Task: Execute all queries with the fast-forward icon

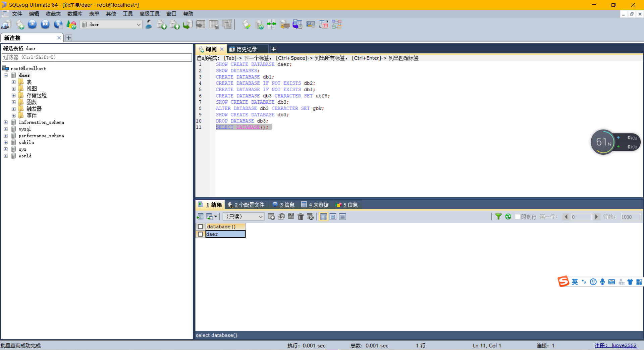Action: 45,24
